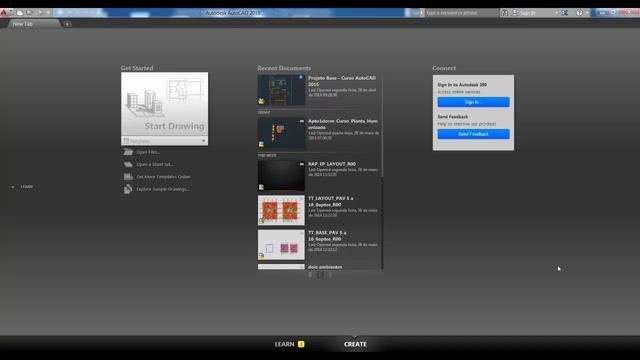
Task: Click the TT_BASE_PAV 5 a 16 title
Action: point(327,236)
